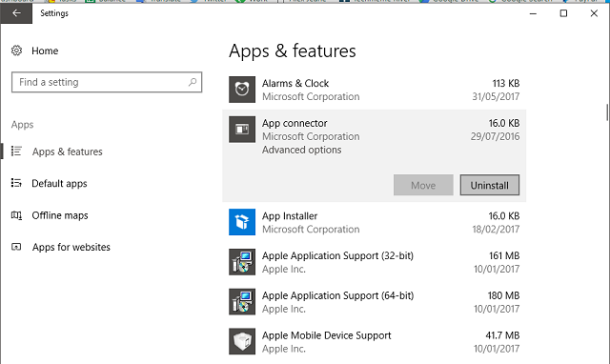Expand the Alarms & Clock entry

click(375, 90)
